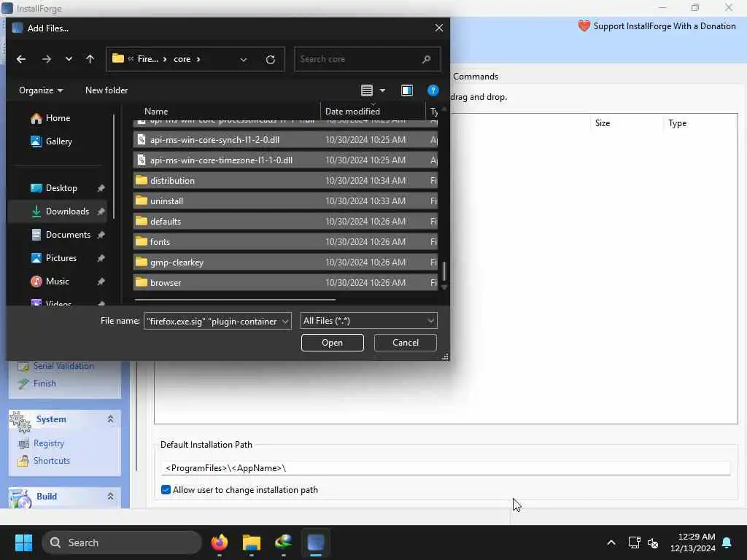
Task: Show hidden system tray icons
Action: [611, 542]
